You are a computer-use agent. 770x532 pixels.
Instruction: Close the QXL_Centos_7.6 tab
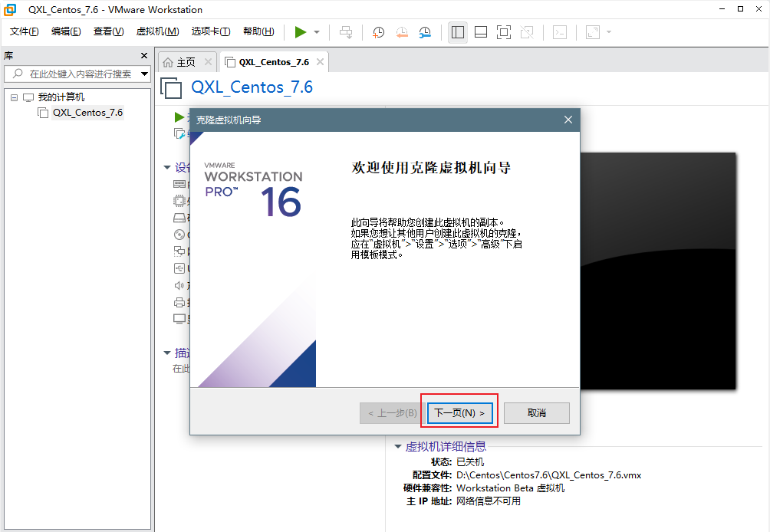[320, 62]
